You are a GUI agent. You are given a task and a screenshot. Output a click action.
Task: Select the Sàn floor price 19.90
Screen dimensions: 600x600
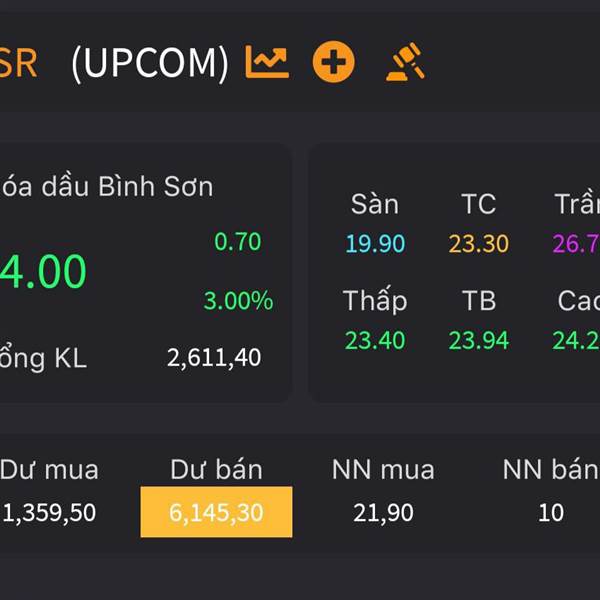(375, 244)
